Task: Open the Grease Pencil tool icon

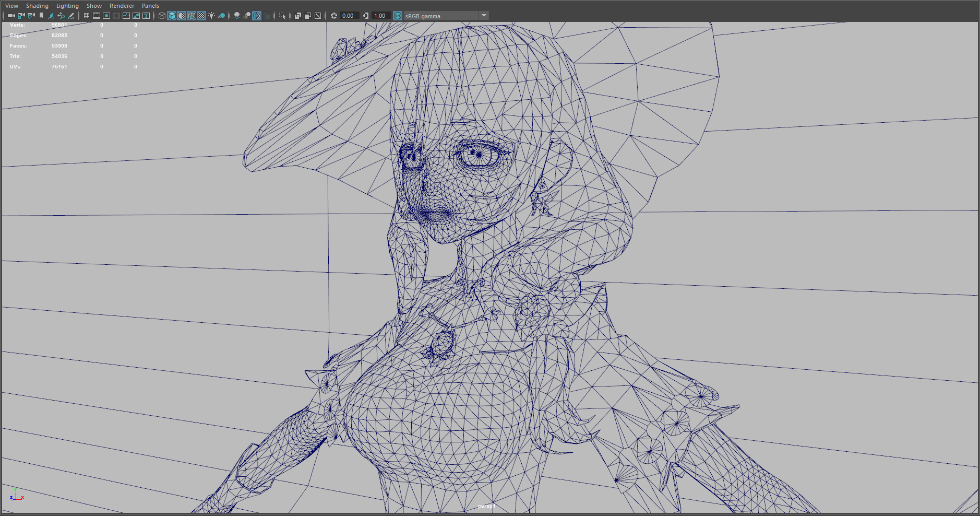Action: point(71,16)
